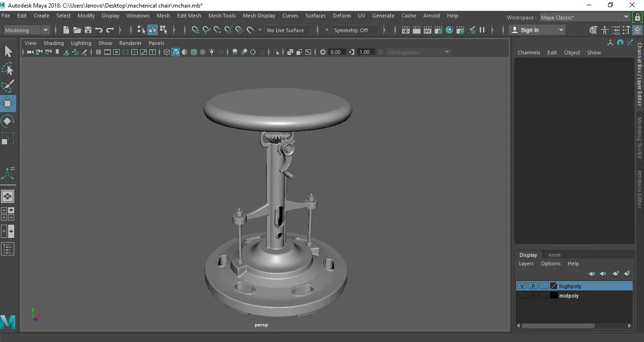Click the New Scene icon

coord(66,30)
